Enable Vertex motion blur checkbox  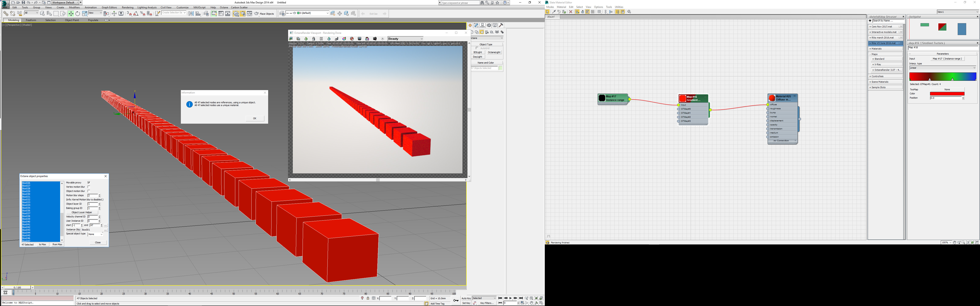[x=89, y=187]
